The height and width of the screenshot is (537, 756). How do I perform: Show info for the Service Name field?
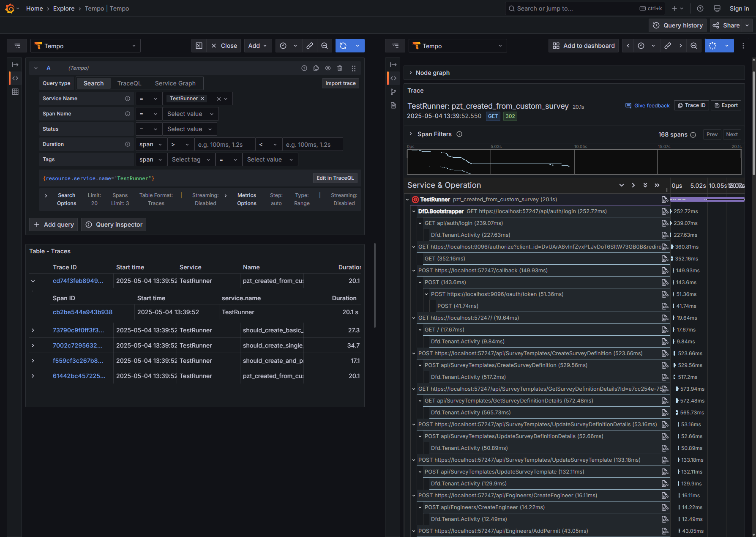[128, 99]
